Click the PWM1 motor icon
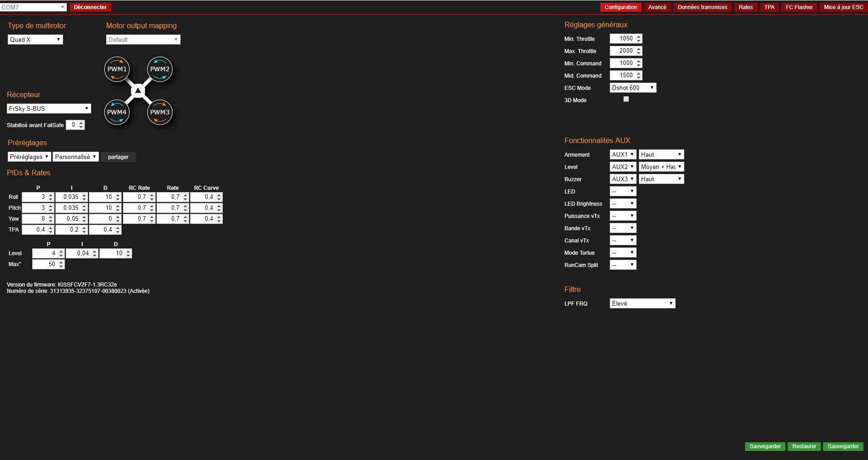868x460 pixels. tap(117, 69)
